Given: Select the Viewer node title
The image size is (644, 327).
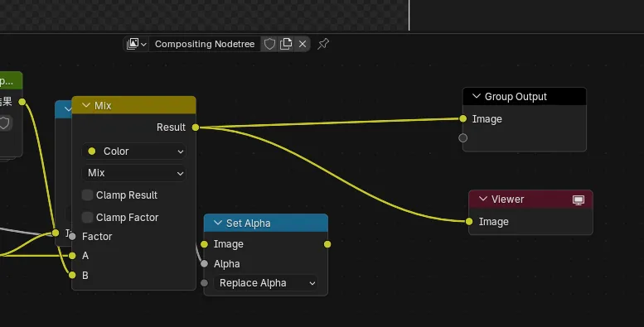Looking at the screenshot, I should pyautogui.click(x=507, y=200).
